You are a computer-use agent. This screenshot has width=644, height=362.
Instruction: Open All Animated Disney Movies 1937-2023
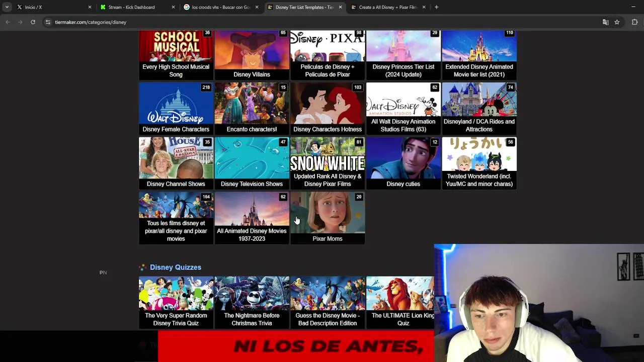[x=252, y=218]
